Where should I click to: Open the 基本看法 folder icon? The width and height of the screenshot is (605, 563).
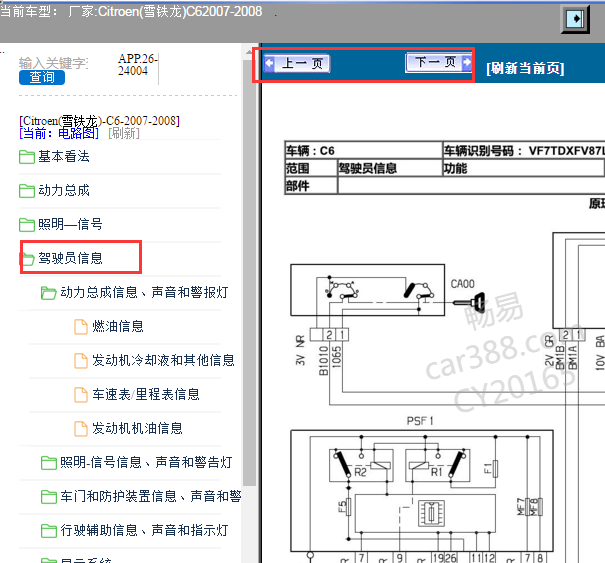(27, 157)
